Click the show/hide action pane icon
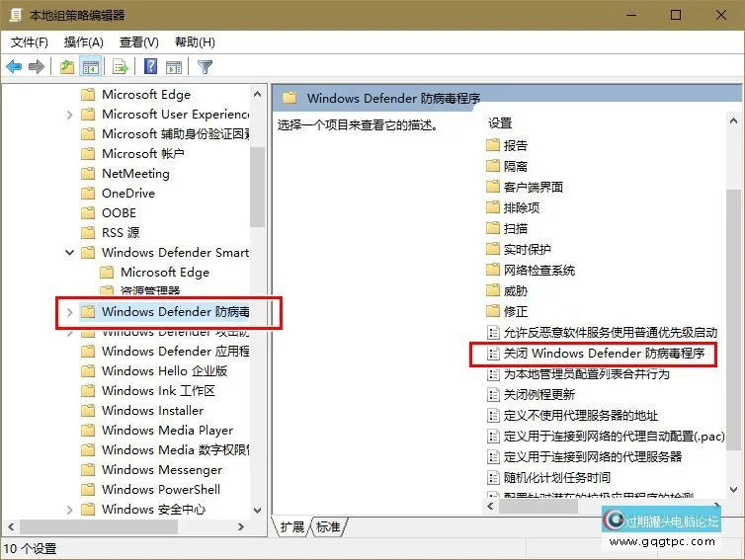The height and width of the screenshot is (560, 745). (x=174, y=67)
